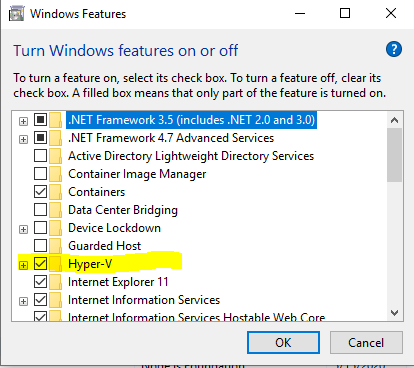Click the Windows Features title bar icon
Image resolution: width=414 pixels, height=368 pixels.
(x=16, y=14)
